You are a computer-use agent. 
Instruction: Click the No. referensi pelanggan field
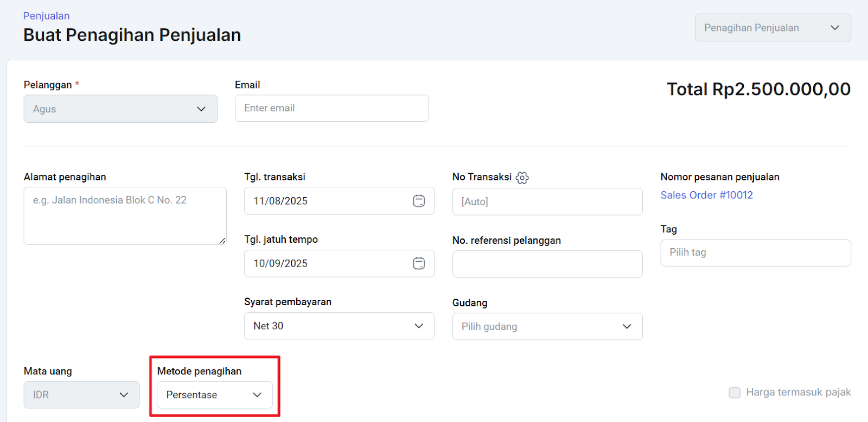tap(547, 264)
